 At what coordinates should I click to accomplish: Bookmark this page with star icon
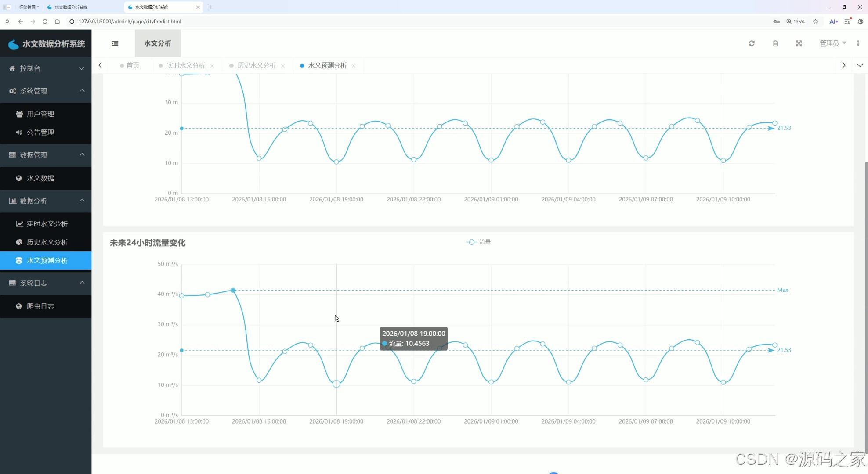[815, 21]
